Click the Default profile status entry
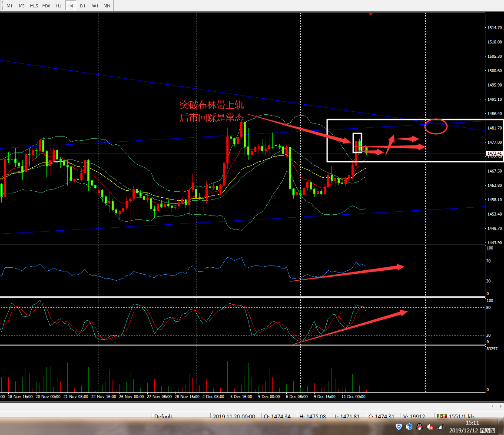The height and width of the screenshot is (435, 504). [x=163, y=416]
